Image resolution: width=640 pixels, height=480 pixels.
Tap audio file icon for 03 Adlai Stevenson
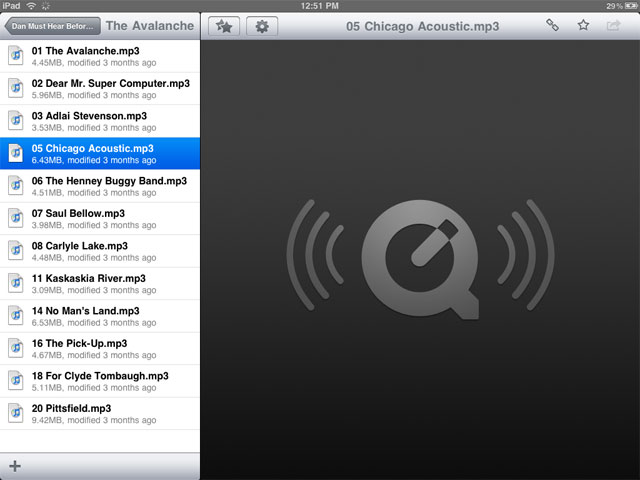pos(16,120)
